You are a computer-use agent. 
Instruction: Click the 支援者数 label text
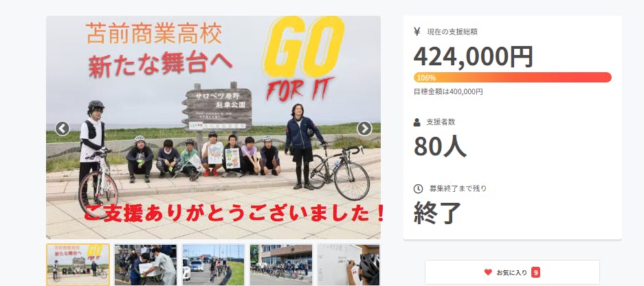(441, 122)
